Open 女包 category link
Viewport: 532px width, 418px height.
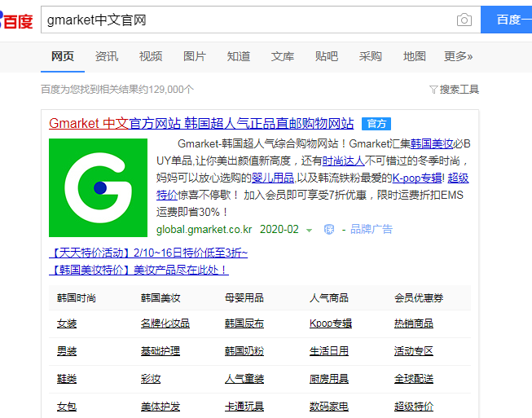[67, 407]
